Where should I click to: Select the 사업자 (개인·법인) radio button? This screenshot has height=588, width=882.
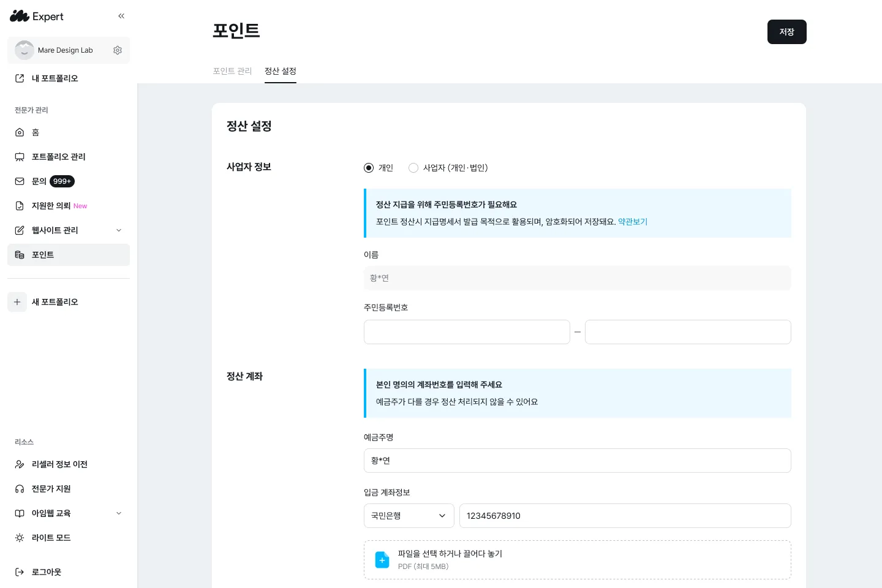coord(413,168)
